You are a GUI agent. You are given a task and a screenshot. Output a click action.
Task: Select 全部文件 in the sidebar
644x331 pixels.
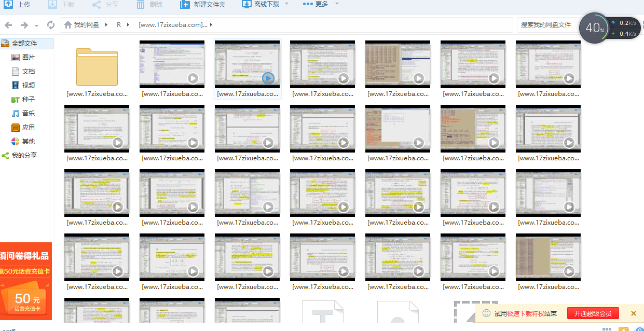(x=26, y=44)
